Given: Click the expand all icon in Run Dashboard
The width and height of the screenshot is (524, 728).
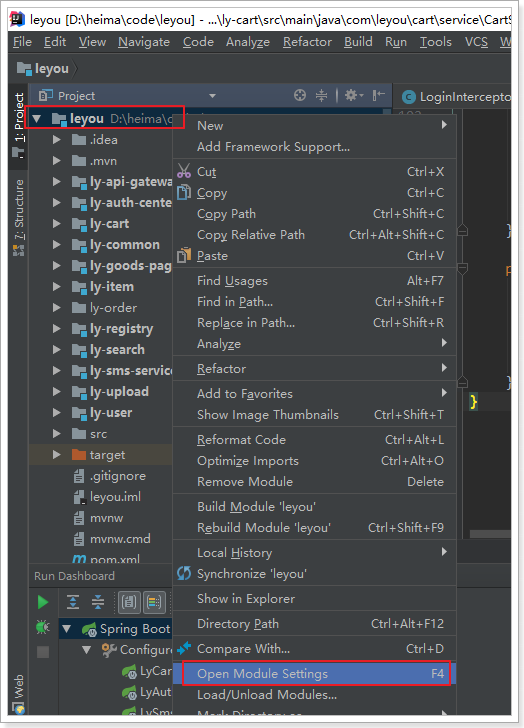Looking at the screenshot, I should [73, 602].
